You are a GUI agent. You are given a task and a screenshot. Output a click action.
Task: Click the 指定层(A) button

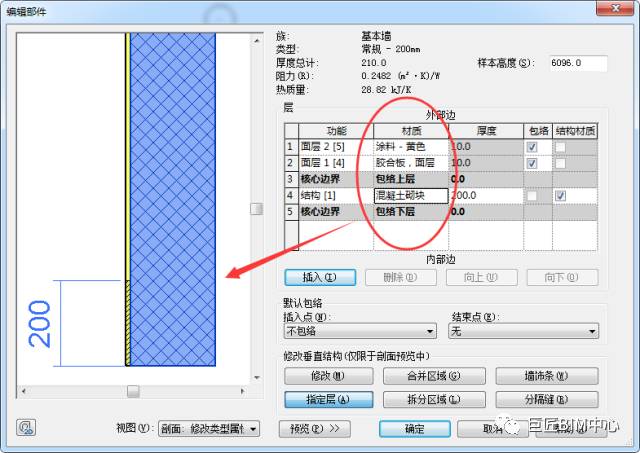(x=329, y=400)
